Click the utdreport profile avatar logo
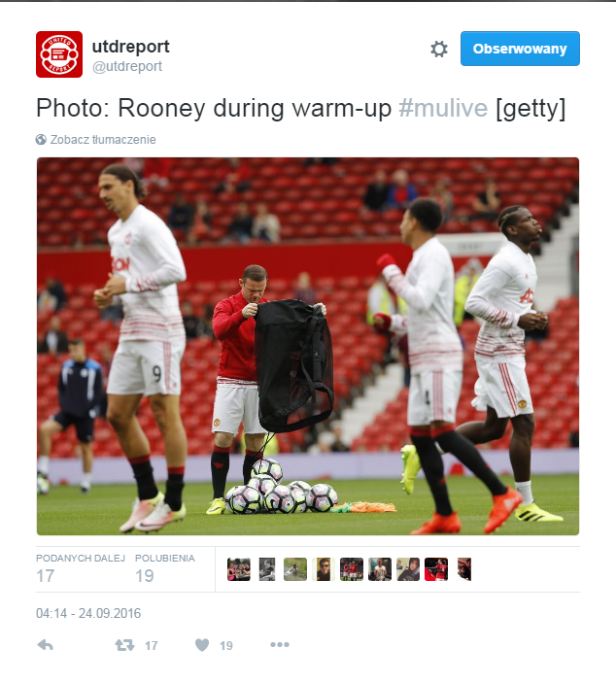 59,54
